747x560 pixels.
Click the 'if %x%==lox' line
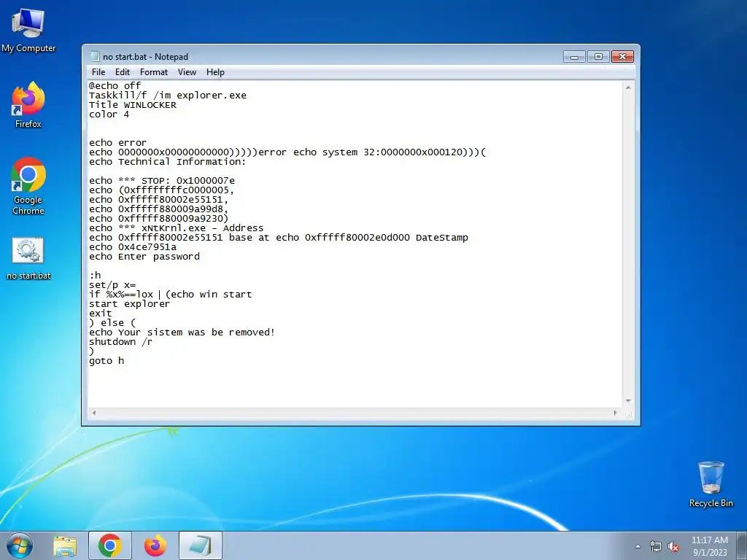coord(170,295)
